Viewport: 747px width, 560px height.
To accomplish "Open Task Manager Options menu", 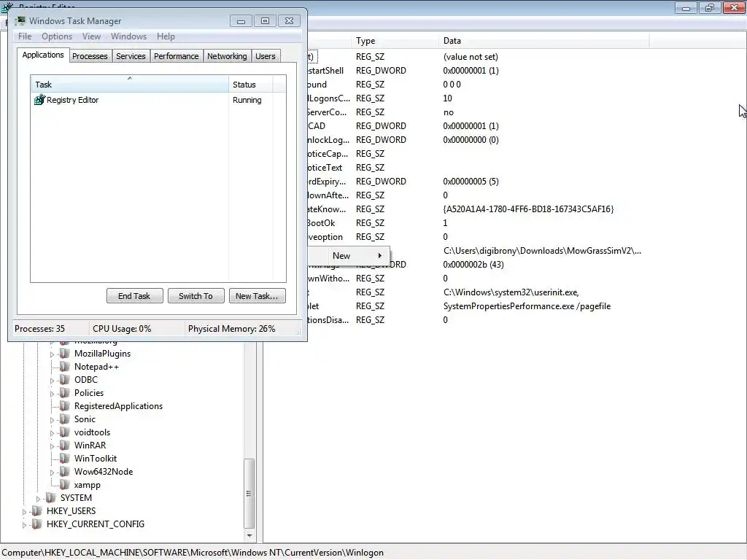I will [x=57, y=36].
